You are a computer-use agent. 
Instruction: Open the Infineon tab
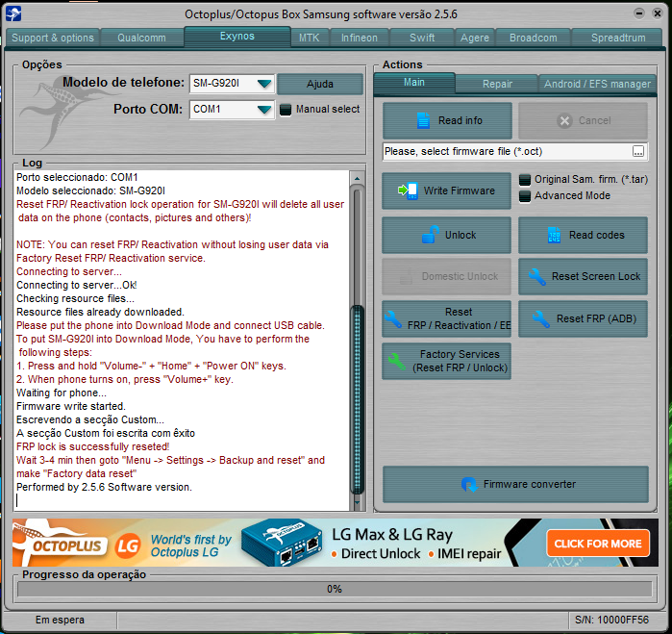360,38
